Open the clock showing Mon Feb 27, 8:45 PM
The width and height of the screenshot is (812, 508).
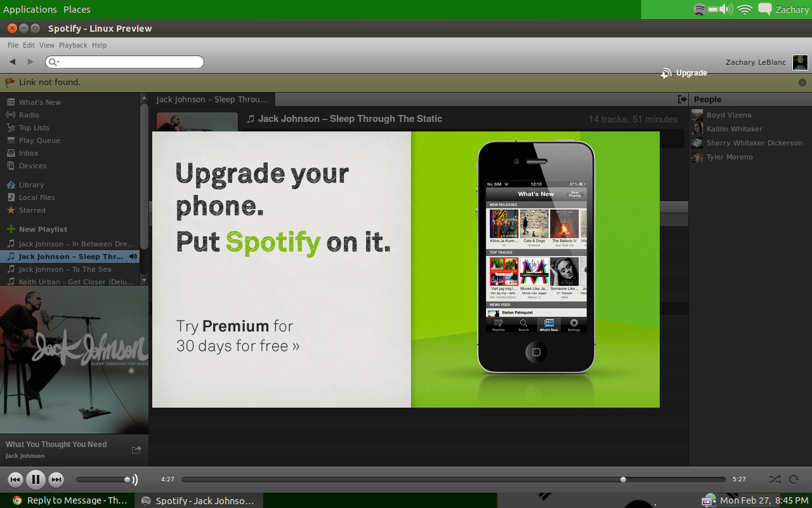(x=764, y=500)
